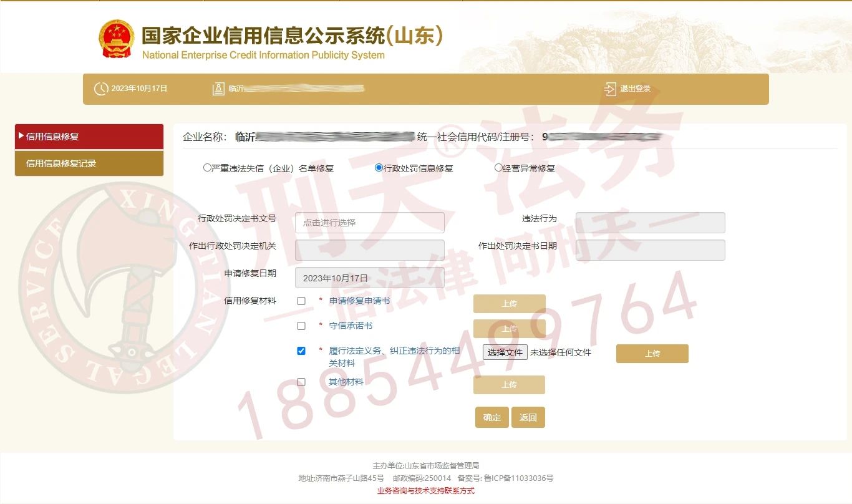This screenshot has height=504, width=852.
Task: Click 业务咨询与技术支持联系方式 link
Action: point(426,491)
